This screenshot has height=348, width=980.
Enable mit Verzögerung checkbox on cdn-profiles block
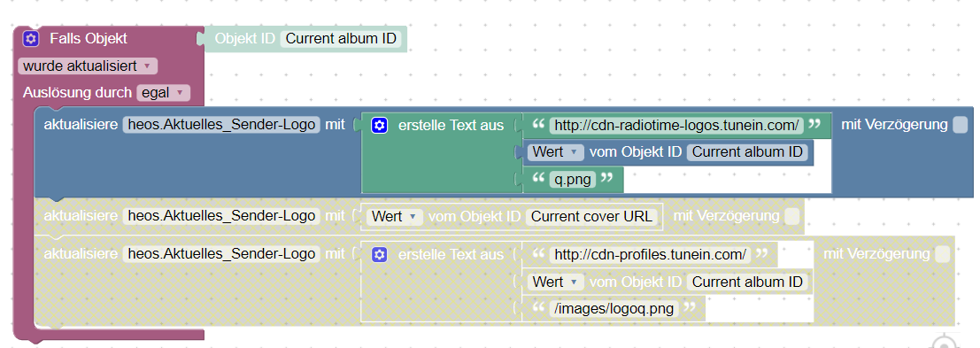pos(943,254)
